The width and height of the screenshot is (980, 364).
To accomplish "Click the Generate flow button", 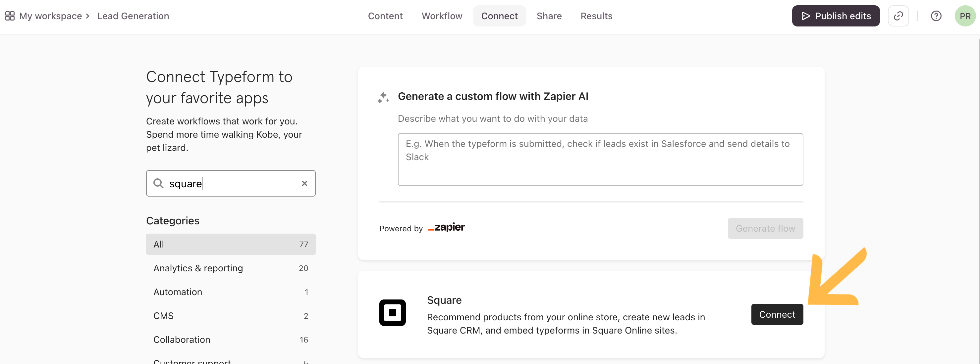I will click(765, 228).
